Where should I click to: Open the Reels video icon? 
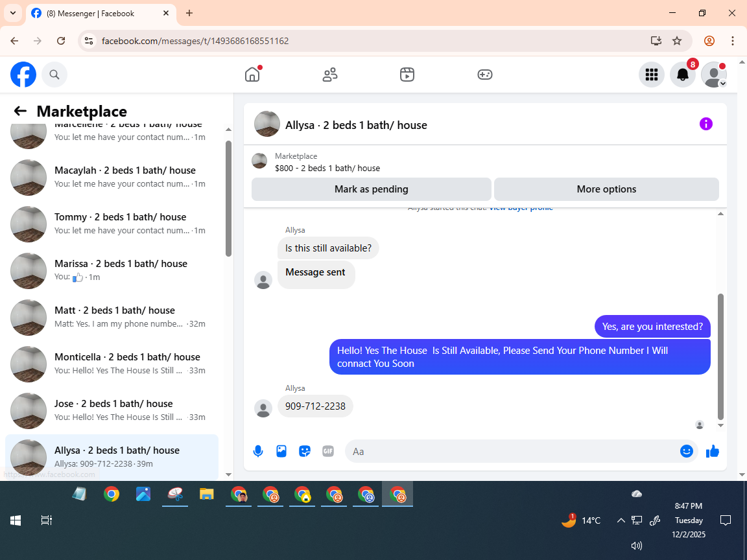tap(407, 75)
